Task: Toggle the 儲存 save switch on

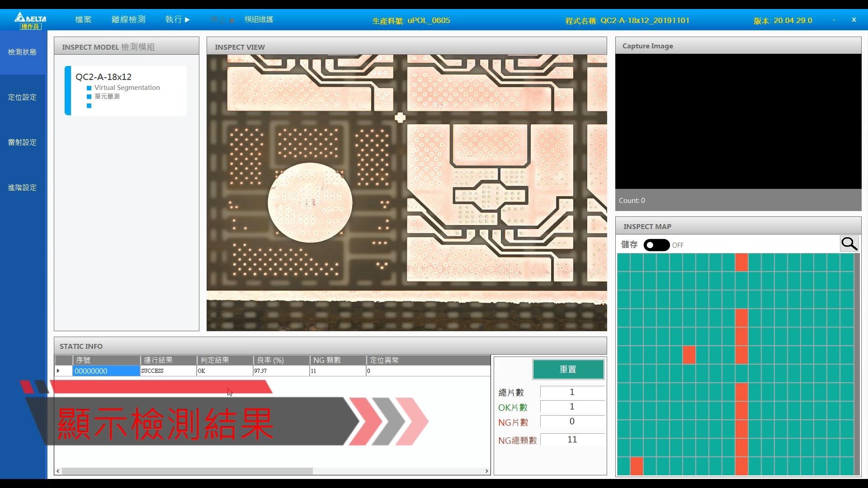Action: click(x=656, y=245)
